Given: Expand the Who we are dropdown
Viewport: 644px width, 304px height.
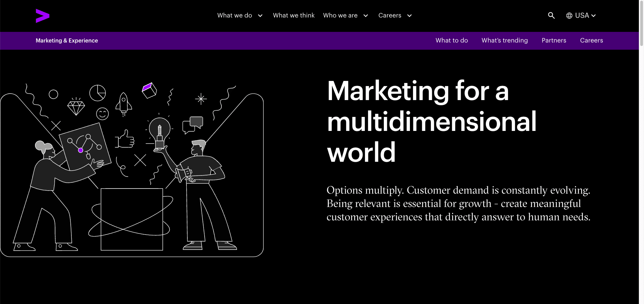Looking at the screenshot, I should point(345,15).
